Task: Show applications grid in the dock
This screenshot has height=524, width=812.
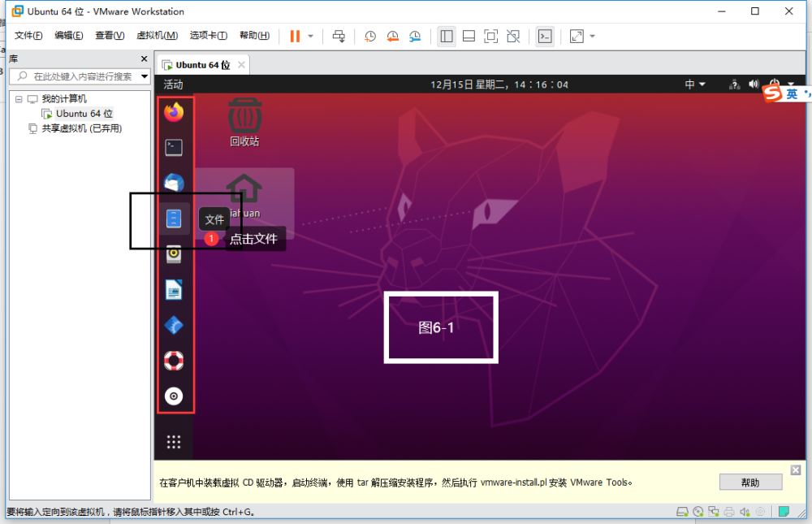Action: point(174,442)
